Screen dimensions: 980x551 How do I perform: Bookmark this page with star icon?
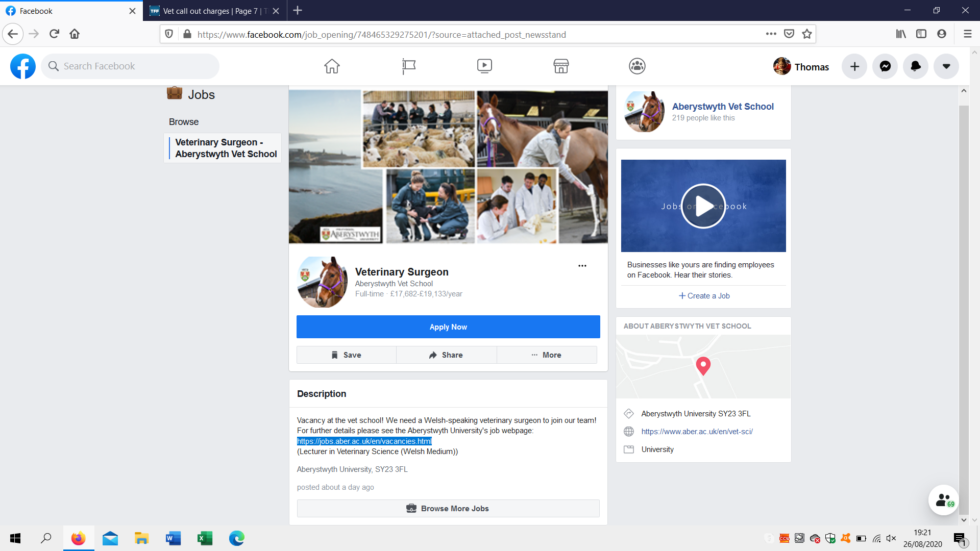(x=807, y=34)
